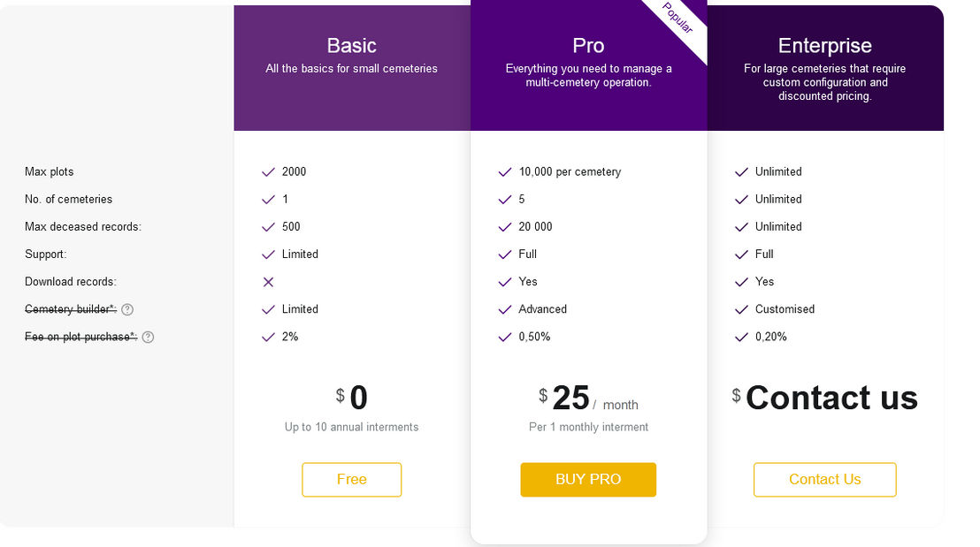Click the checkmark beside Enterprise 0,20% fee

click(x=741, y=338)
